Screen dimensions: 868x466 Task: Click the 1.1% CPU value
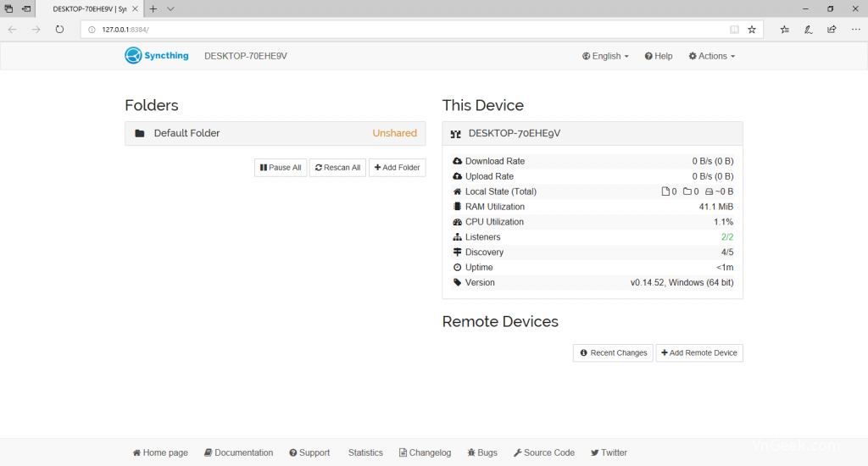click(723, 222)
